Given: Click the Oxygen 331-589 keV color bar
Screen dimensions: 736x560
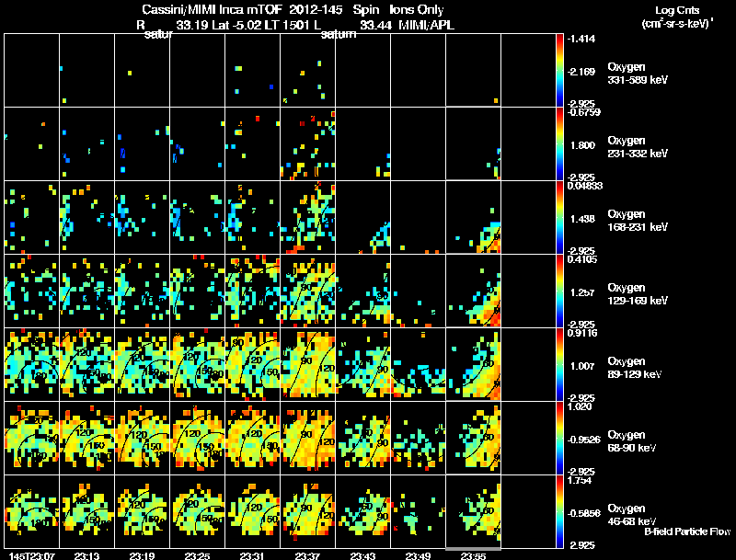Looking at the screenshot, I should point(559,71).
